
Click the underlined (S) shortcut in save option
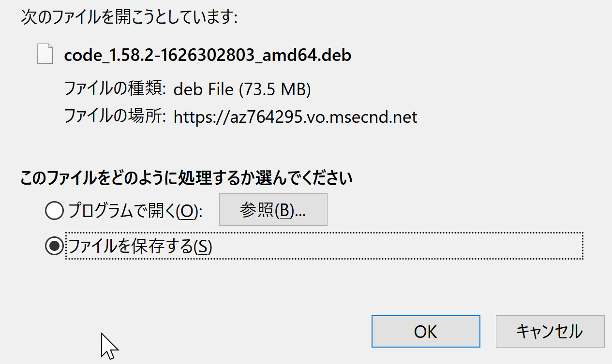[203, 247]
